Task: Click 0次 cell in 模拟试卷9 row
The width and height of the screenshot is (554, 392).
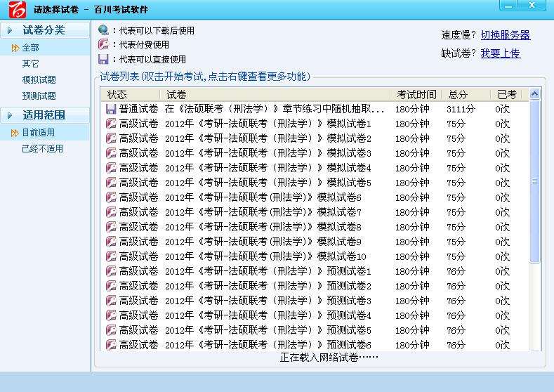Action: coord(503,242)
